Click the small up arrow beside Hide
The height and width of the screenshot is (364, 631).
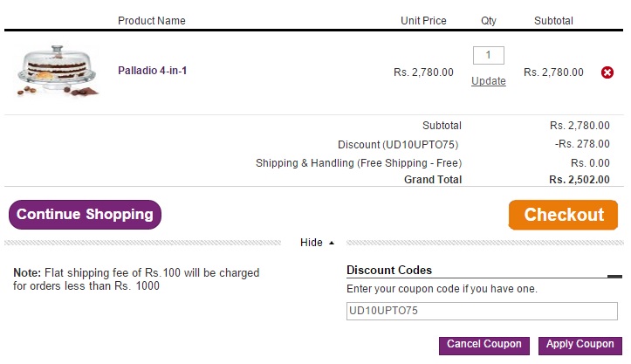[x=332, y=243]
